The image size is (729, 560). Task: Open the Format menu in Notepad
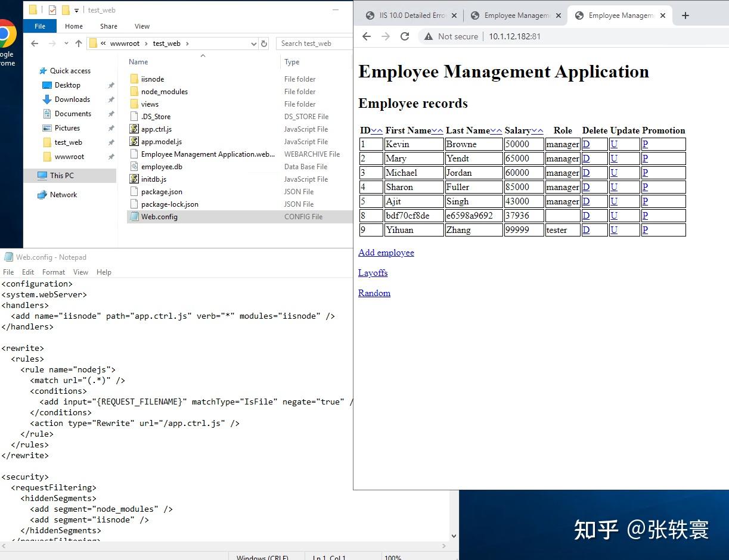click(x=53, y=272)
